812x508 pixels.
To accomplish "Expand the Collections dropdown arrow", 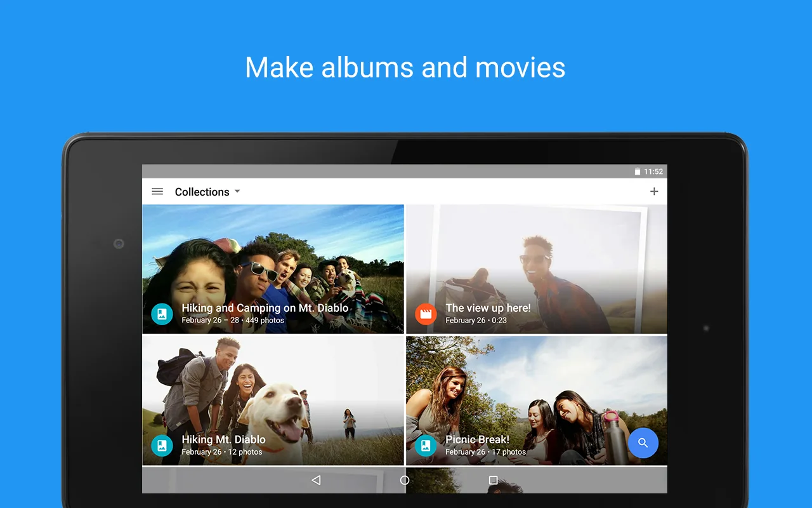I will (237, 191).
